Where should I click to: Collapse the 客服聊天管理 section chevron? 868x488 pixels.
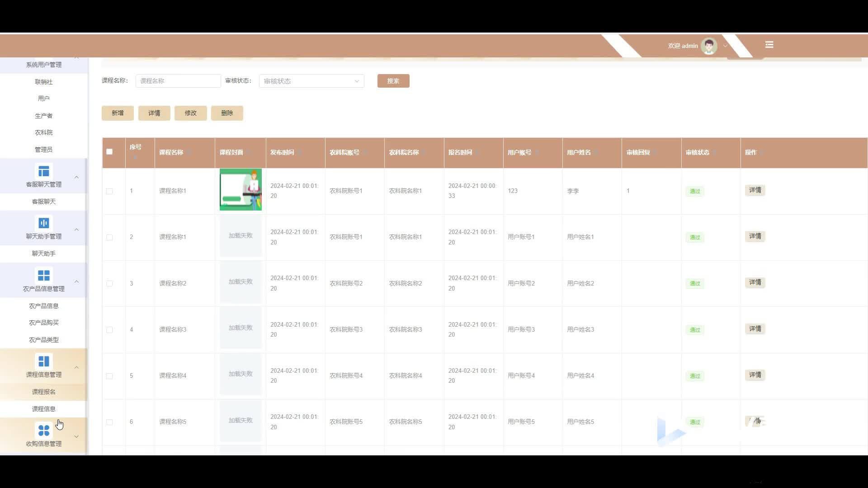[x=76, y=177]
